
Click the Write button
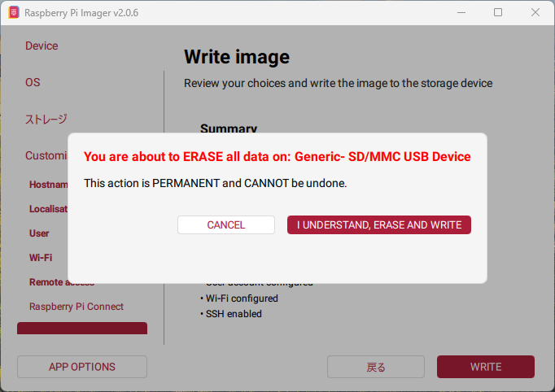(x=485, y=367)
